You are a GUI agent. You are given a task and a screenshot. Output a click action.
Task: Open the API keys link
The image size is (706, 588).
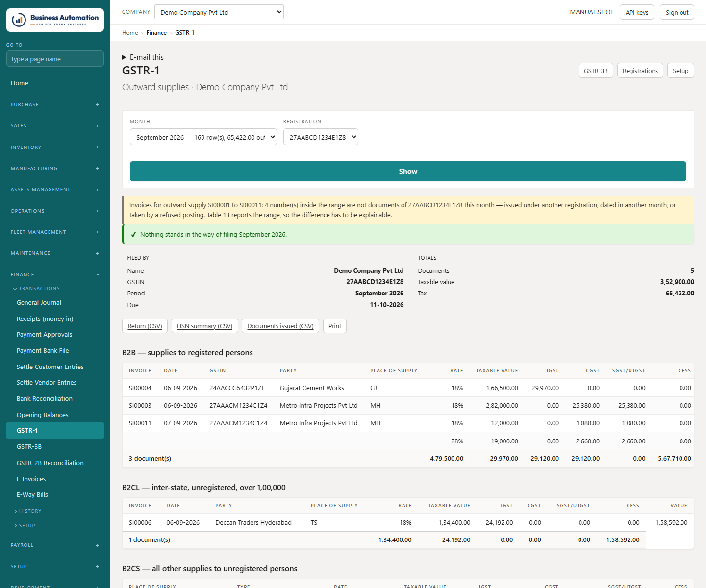(x=637, y=12)
